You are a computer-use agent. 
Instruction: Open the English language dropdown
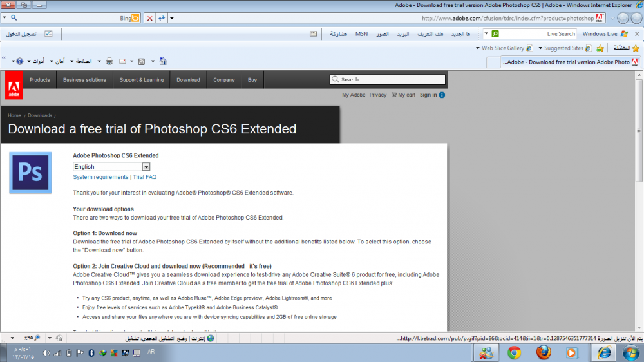(146, 167)
